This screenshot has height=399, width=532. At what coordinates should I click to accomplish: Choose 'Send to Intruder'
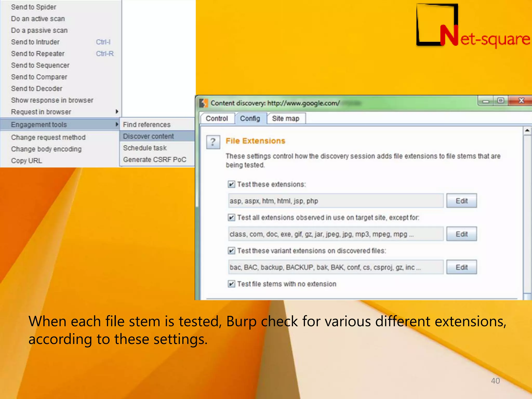click(60, 42)
